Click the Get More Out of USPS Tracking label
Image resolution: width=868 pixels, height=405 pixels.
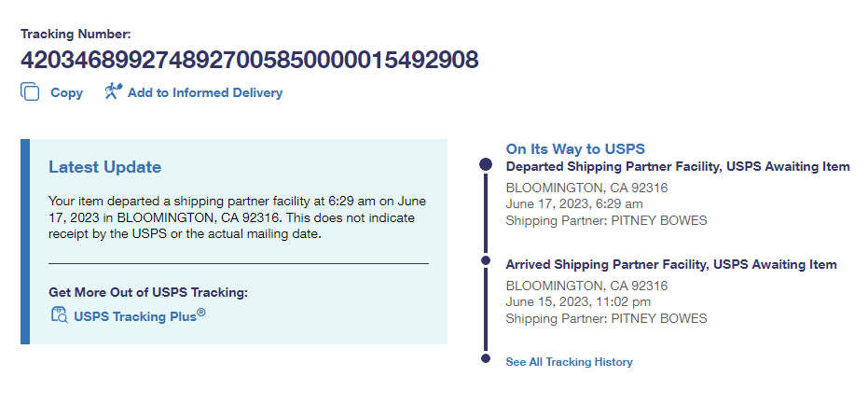148,292
